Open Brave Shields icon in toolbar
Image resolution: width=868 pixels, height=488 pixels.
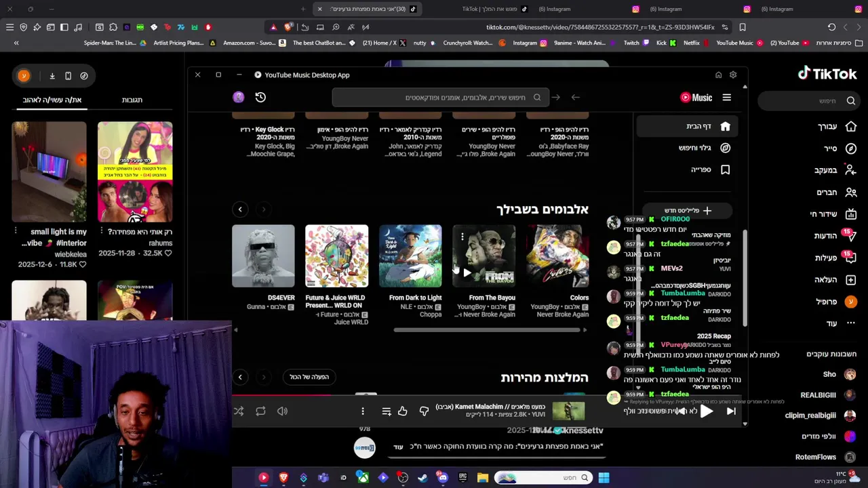pyautogui.click(x=288, y=27)
